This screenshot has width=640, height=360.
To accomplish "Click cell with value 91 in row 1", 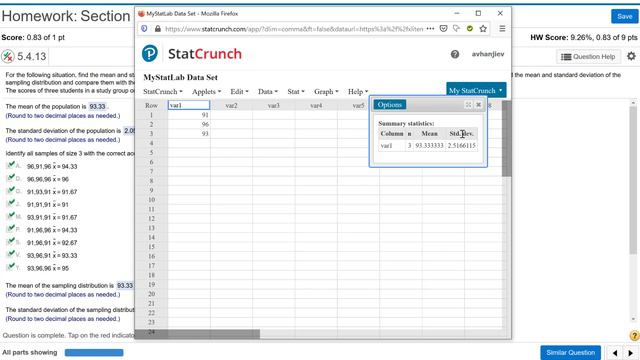I will tap(189, 115).
